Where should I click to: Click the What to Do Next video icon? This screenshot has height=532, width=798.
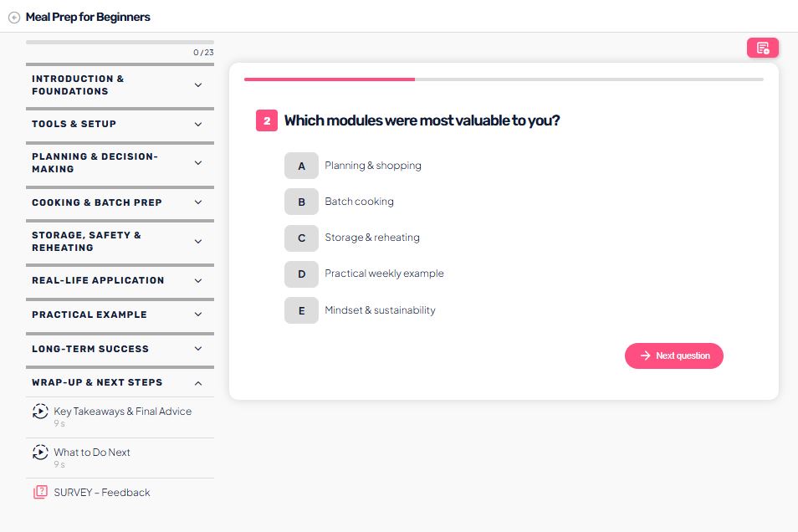click(x=40, y=453)
